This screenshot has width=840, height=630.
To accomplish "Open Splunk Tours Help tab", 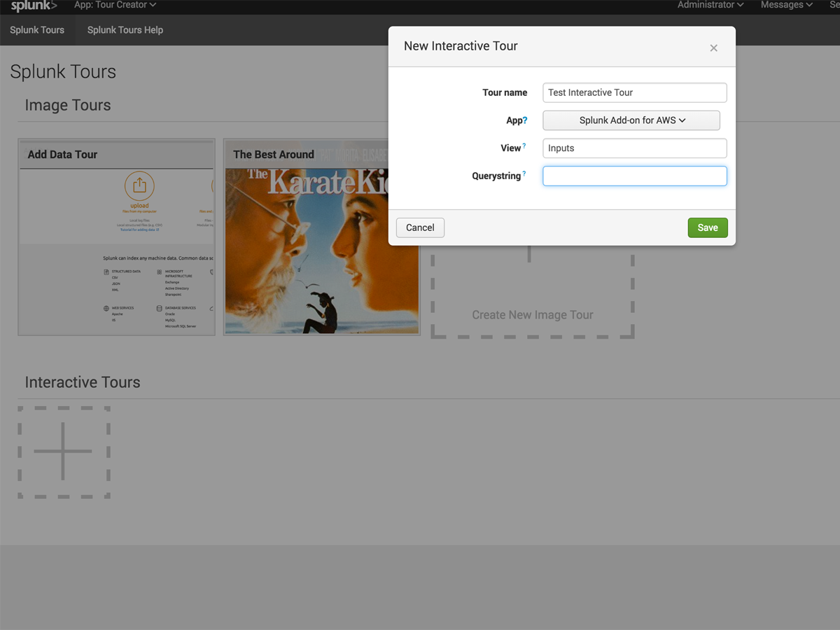I will (x=125, y=30).
